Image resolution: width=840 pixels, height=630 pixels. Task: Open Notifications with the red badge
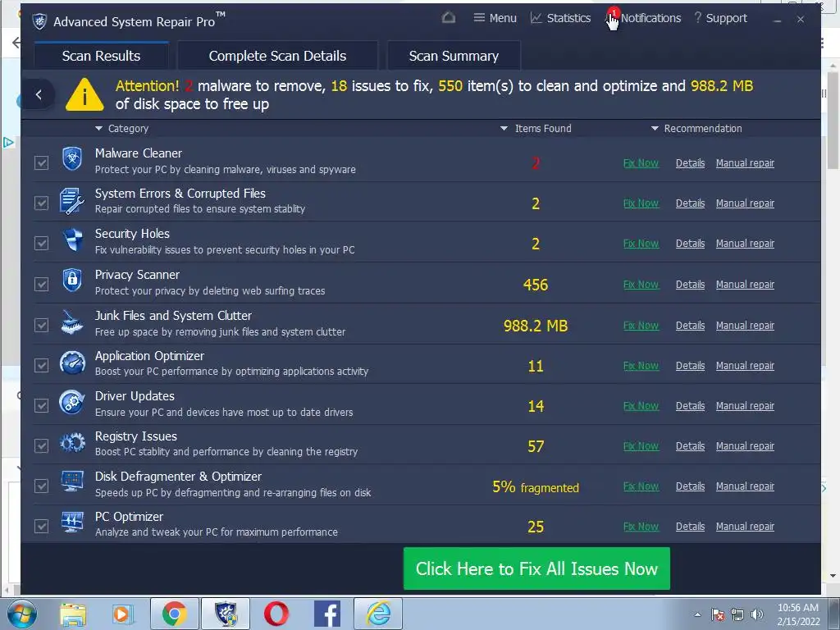point(643,18)
